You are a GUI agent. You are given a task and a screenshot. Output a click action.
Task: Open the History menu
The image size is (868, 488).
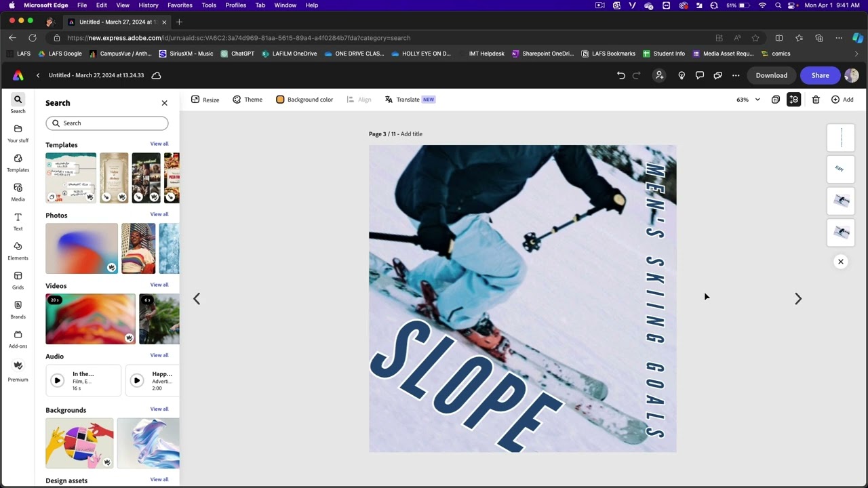coord(149,5)
